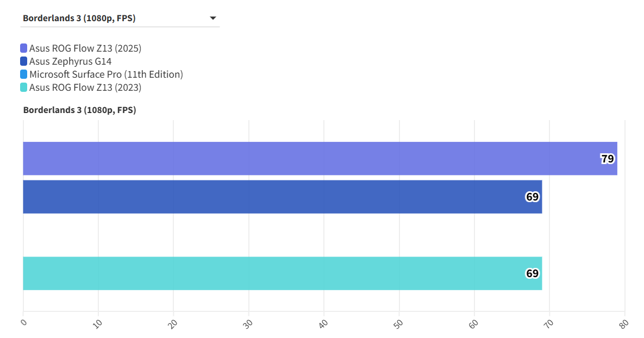Click the 69 value label on the teal bar

click(532, 273)
